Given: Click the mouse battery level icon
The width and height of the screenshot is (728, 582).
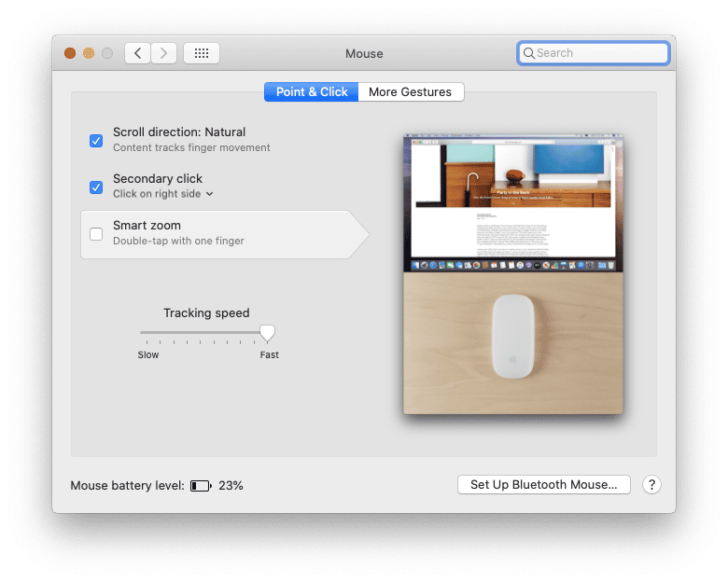Looking at the screenshot, I should pos(201,486).
